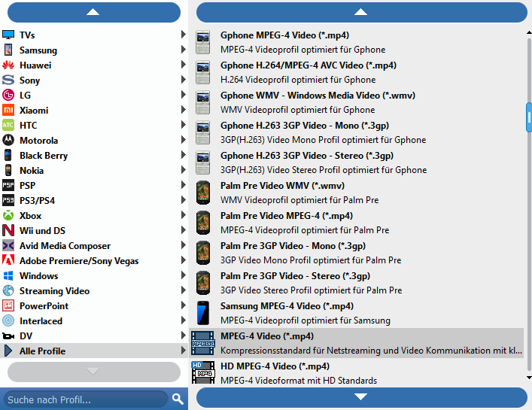
Task: Click the Sony S logo icon
Action: tap(8, 80)
